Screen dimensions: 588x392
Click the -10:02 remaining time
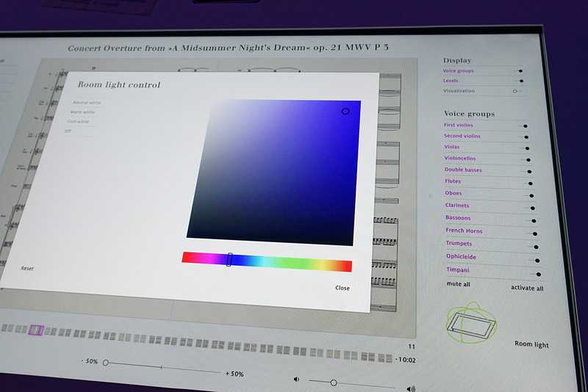click(x=406, y=360)
